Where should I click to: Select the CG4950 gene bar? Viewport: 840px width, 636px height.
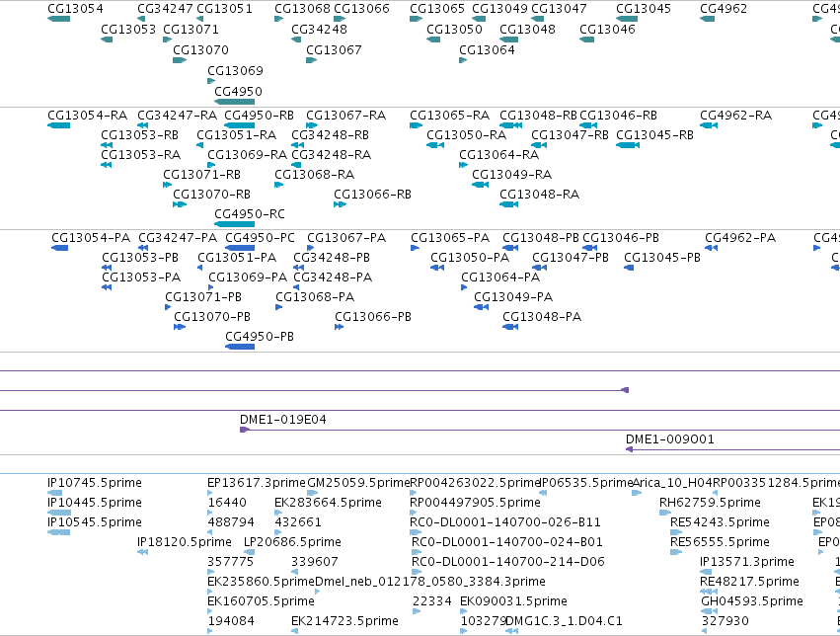[234, 102]
